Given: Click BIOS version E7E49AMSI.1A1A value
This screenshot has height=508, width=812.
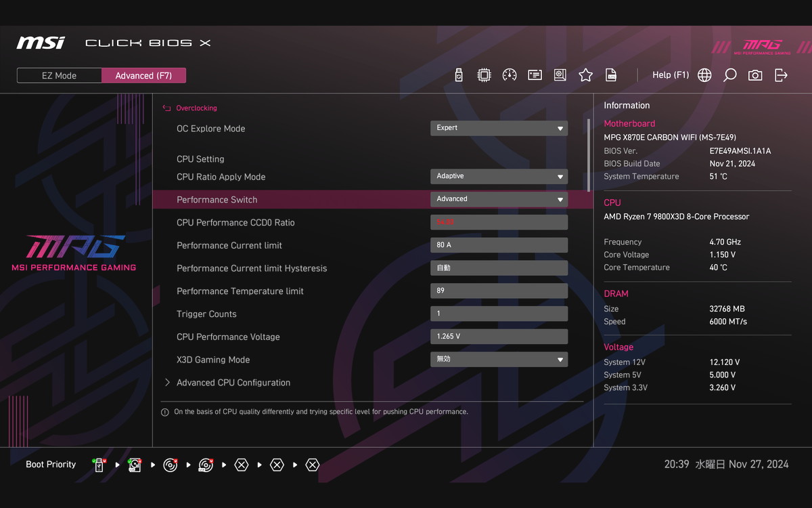Looking at the screenshot, I should (740, 151).
